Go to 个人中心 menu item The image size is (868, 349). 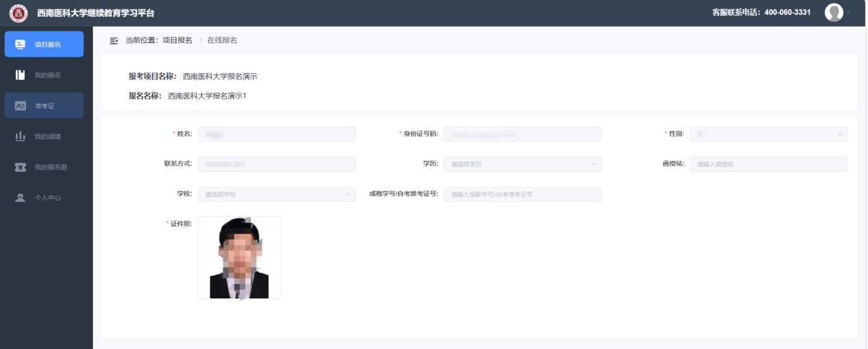(48, 198)
